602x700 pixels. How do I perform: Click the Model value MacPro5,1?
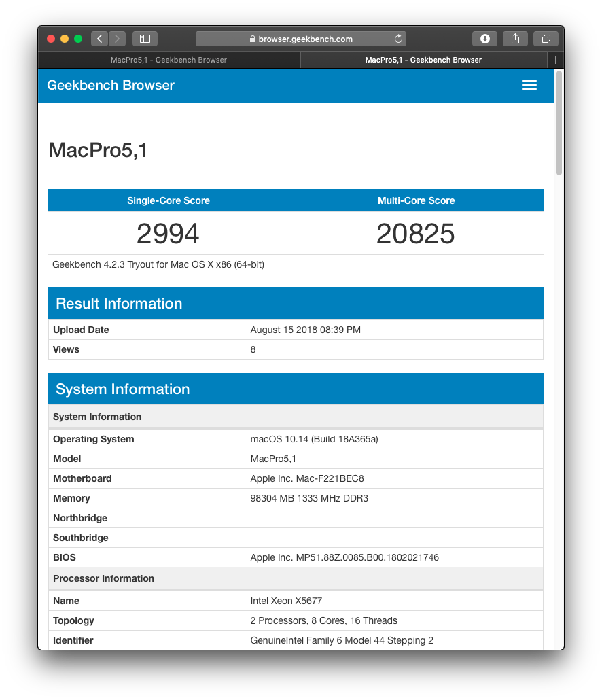click(273, 459)
